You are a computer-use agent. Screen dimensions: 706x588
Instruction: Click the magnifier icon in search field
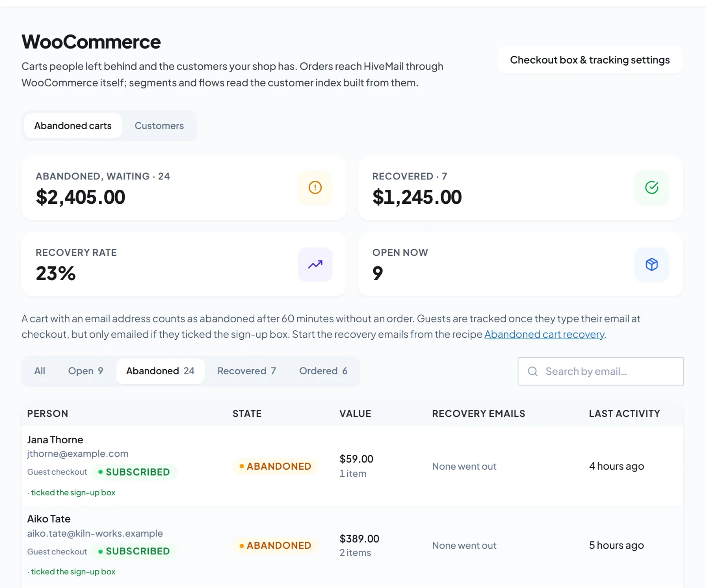coord(533,371)
